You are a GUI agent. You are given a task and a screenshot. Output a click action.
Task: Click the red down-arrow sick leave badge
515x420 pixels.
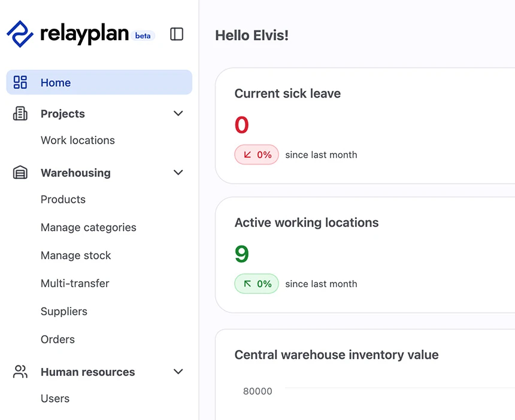point(256,154)
